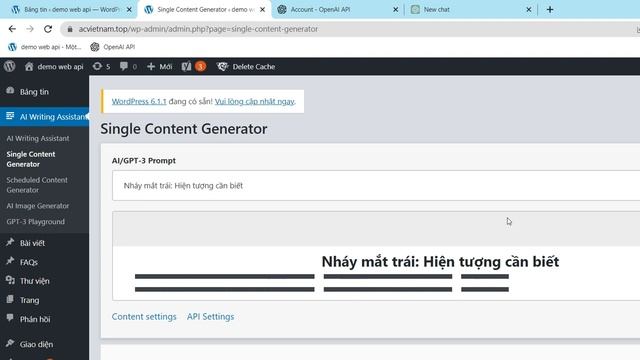The image size is (640, 360).
Task: Click the Mới add new button
Action: (160, 67)
